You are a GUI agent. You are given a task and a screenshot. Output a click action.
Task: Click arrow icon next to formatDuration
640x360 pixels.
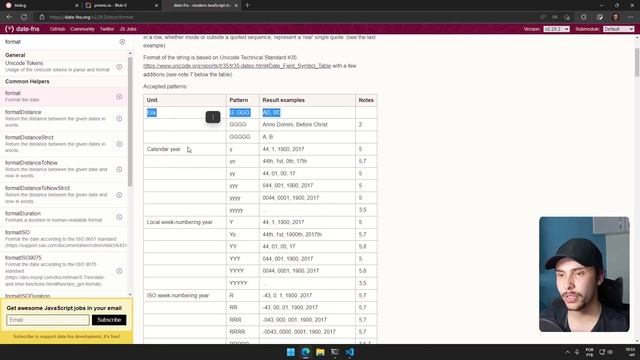pyautogui.click(x=119, y=217)
